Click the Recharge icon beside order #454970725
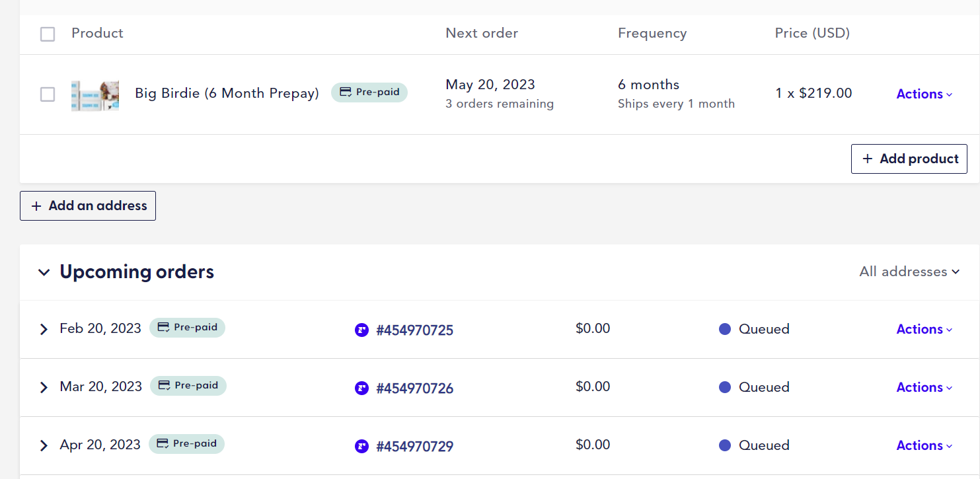This screenshot has height=479, width=980. click(361, 330)
